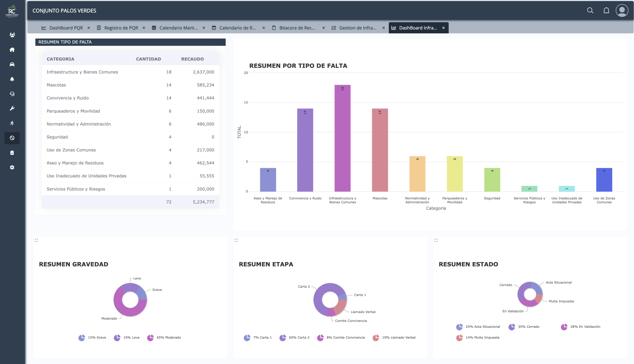Click the Mascotas bar in the chart
The width and height of the screenshot is (634, 364).
pos(380,150)
